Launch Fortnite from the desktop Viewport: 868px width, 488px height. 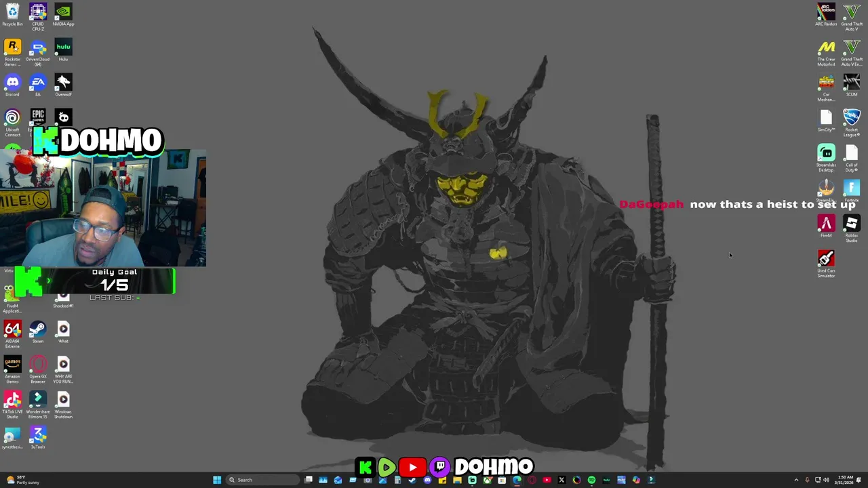point(852,191)
